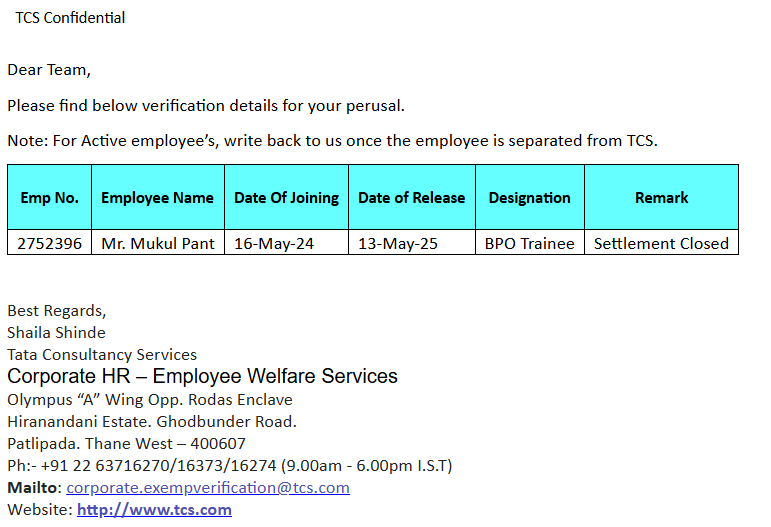This screenshot has height=527, width=771.
Task: Click the 'Note: For Active employee's' line
Action: click(x=332, y=141)
